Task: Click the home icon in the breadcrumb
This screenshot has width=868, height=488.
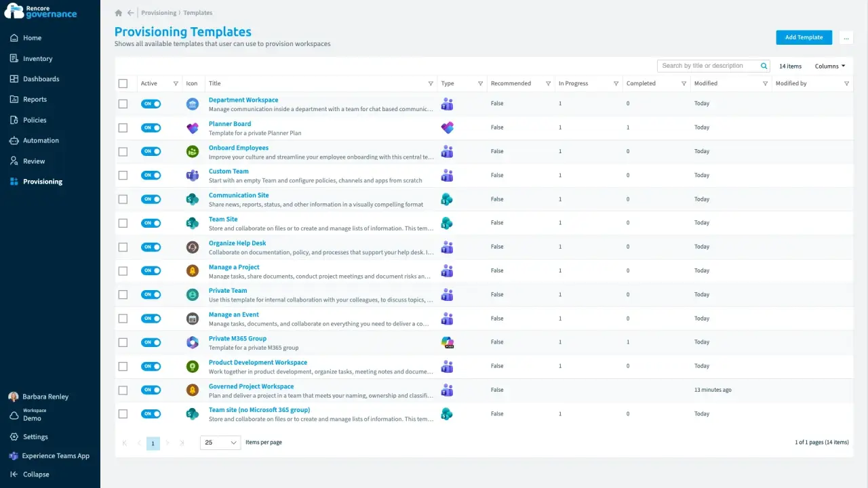Action: (x=119, y=13)
